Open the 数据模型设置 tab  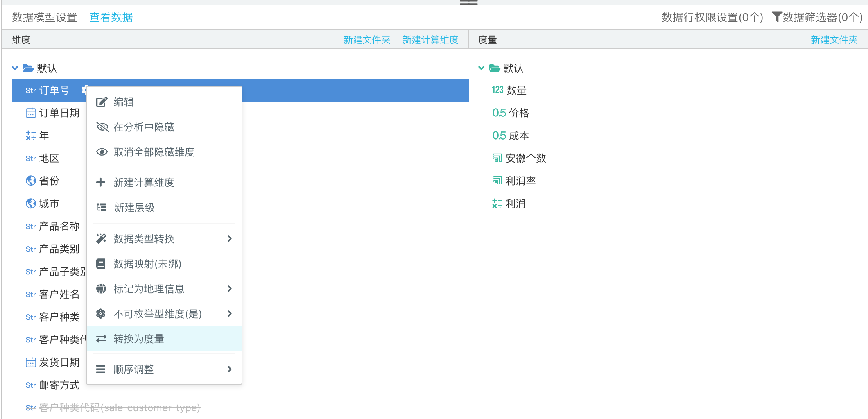coord(45,17)
